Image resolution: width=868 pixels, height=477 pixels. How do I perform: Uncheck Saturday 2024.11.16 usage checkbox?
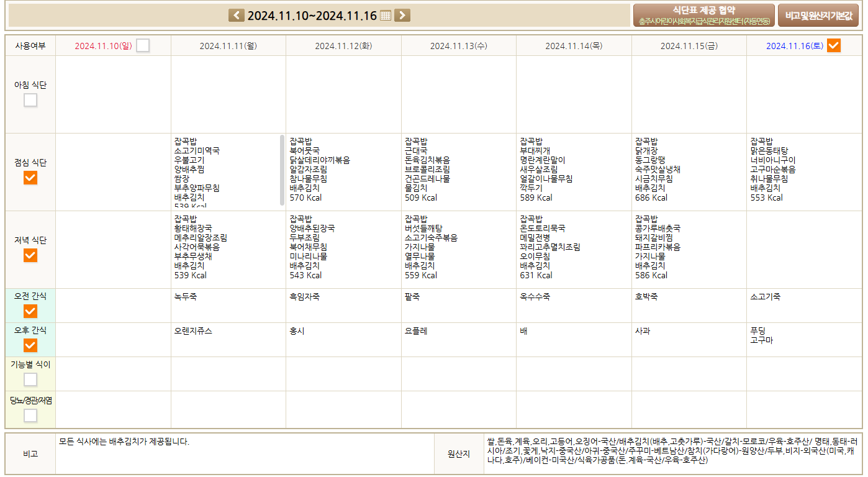point(834,45)
